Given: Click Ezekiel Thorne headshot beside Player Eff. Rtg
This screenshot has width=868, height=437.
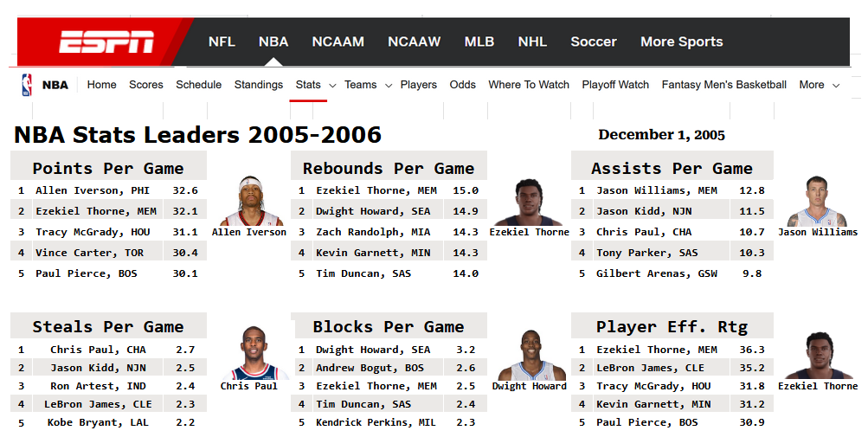Looking at the screenshot, I should pos(820,355).
